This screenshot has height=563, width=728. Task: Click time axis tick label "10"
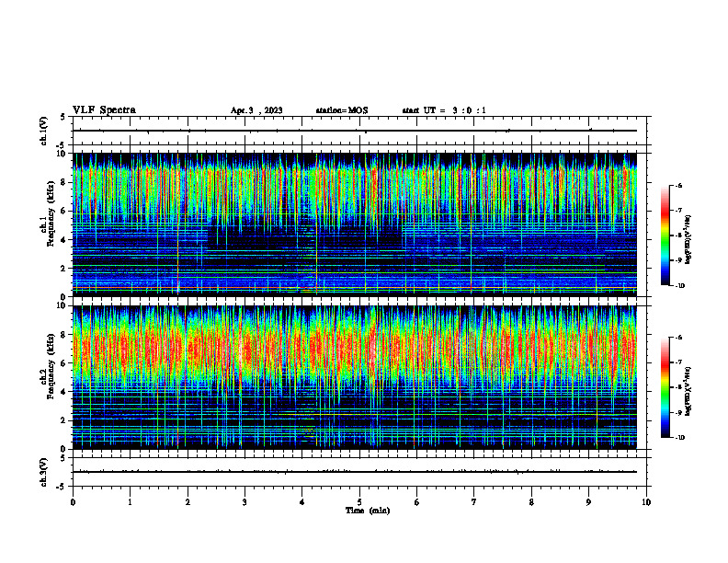pyautogui.click(x=646, y=502)
